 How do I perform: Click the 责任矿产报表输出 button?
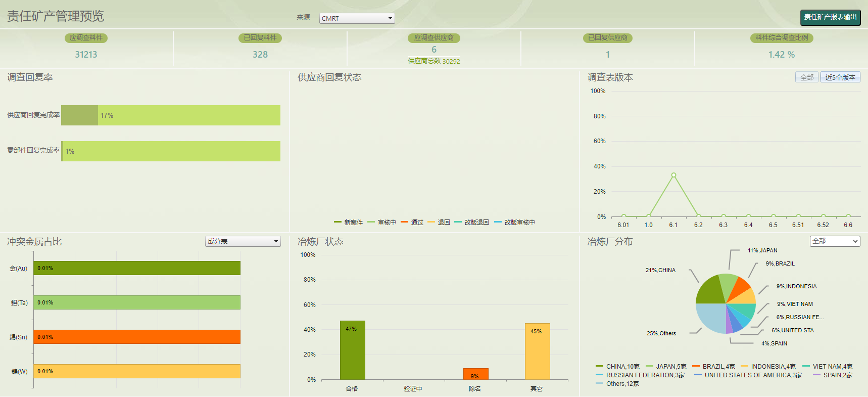(x=830, y=17)
